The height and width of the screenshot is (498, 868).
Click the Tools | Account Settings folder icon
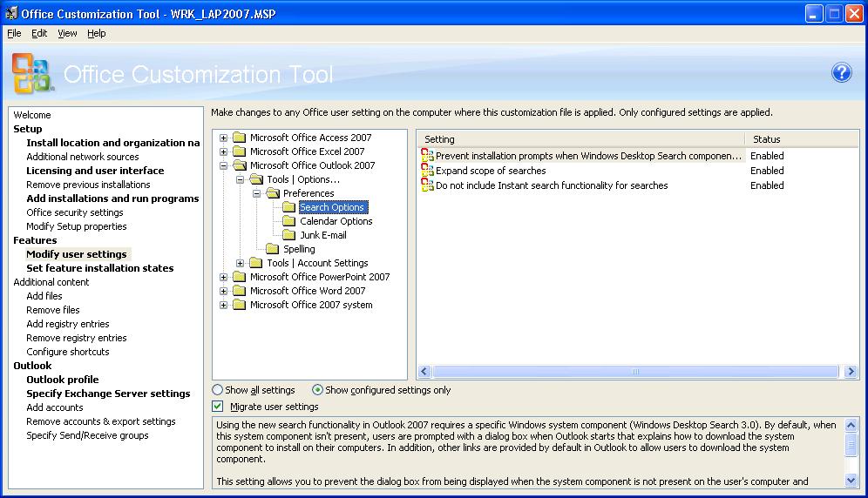pos(255,263)
